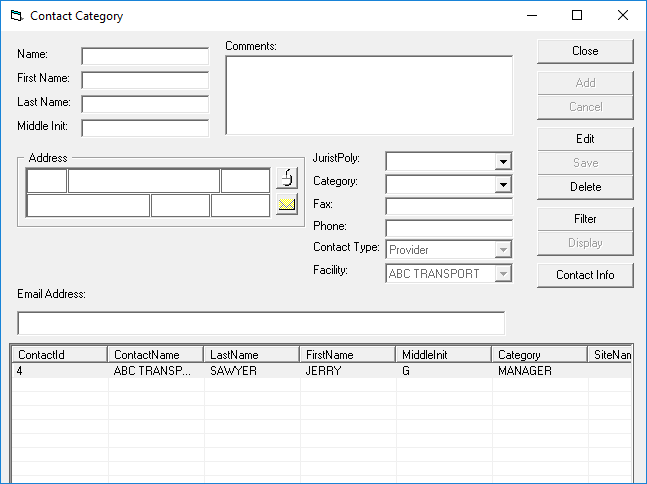647x484 pixels.
Task: Open the JuristPoly dropdown arrow
Action: point(503,161)
